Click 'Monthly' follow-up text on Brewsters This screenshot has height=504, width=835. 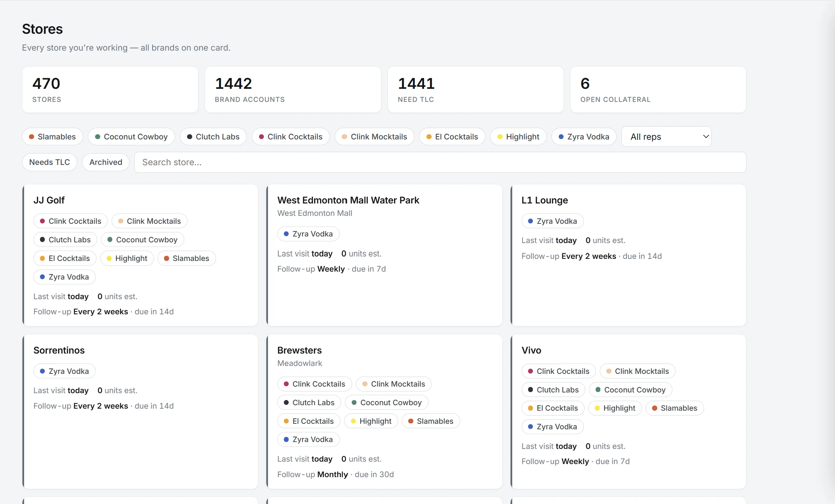pyautogui.click(x=332, y=474)
